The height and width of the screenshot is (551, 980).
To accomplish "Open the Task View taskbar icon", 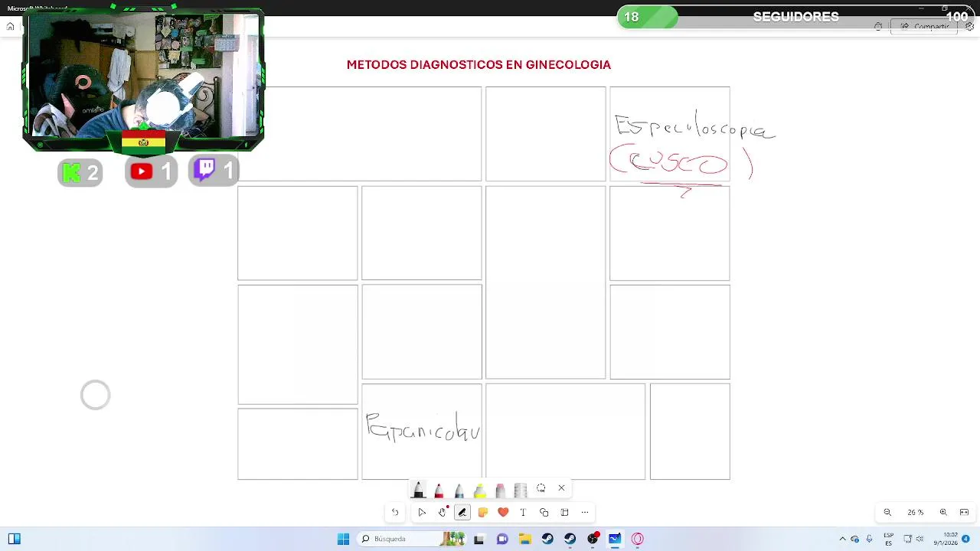I will coord(479,539).
